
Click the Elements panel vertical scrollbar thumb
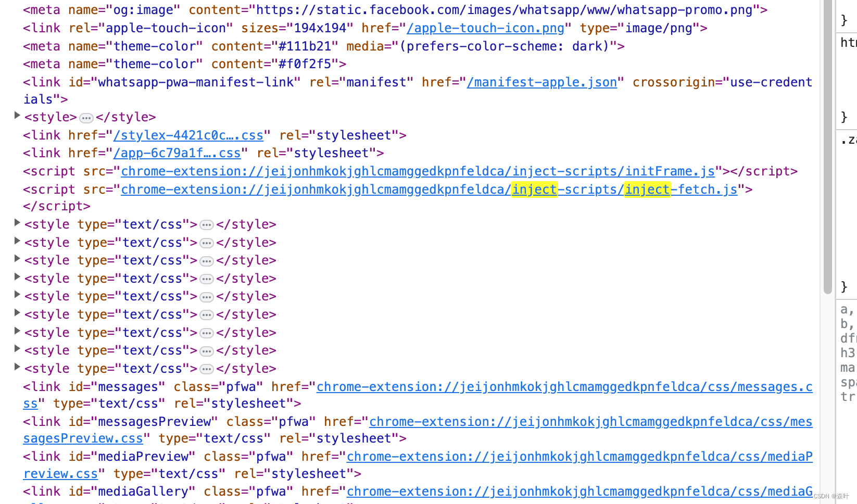coord(828,147)
